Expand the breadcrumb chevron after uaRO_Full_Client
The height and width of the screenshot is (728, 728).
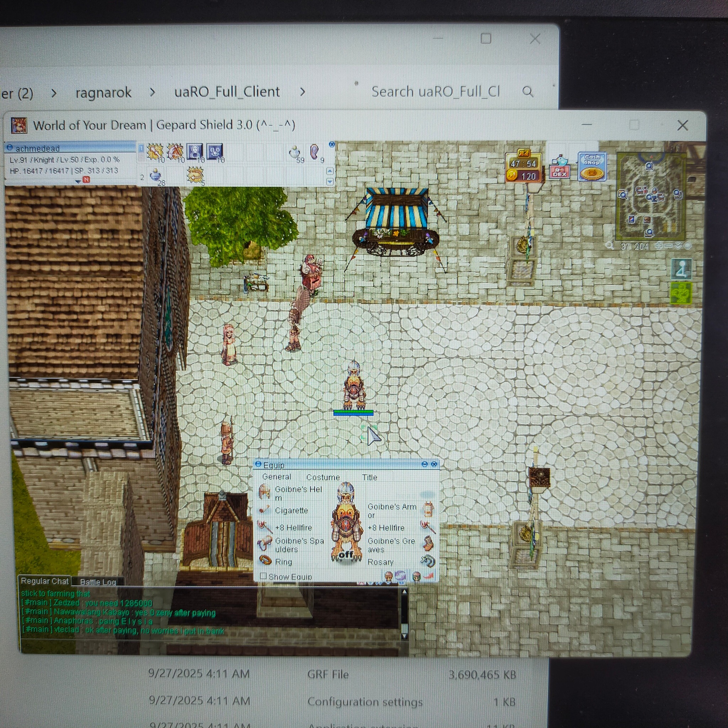(x=302, y=92)
